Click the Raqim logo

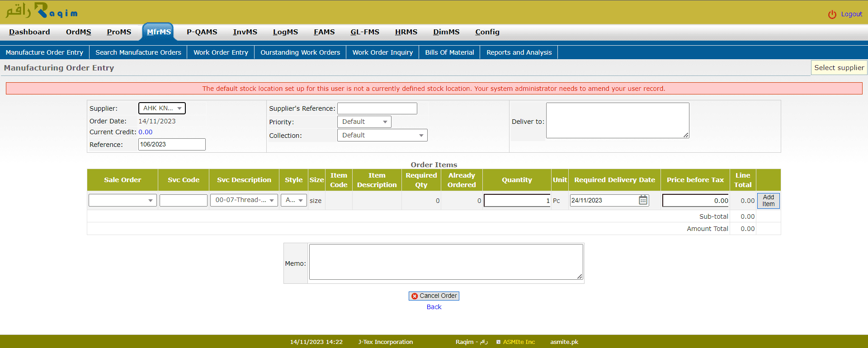pyautogui.click(x=41, y=11)
